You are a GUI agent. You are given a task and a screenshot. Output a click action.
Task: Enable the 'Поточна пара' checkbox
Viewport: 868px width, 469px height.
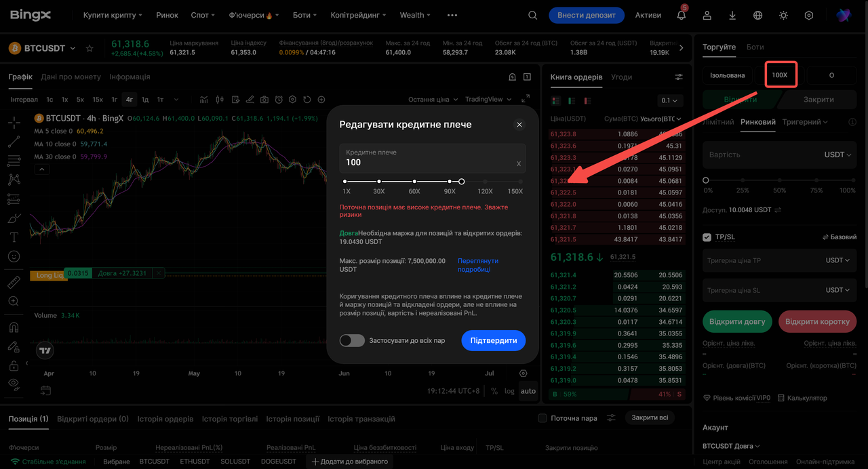tap(542, 418)
